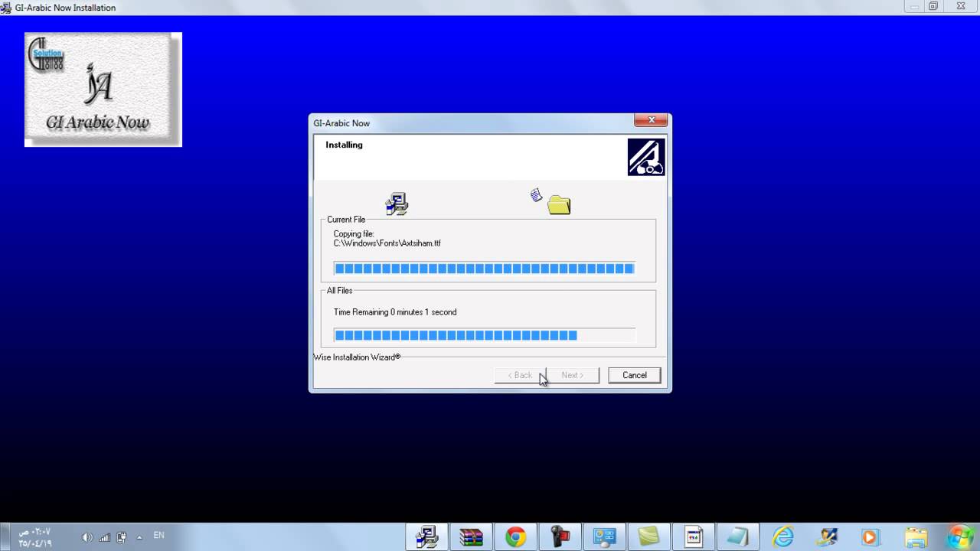Screen dimensions: 980x551
Task: Click the EN language indicator
Action: [x=158, y=536]
